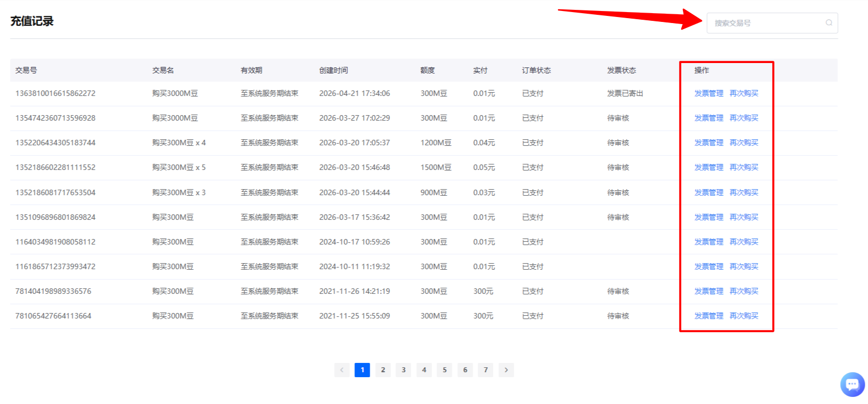
Task: Select page 3 in pagination
Action: pos(404,370)
